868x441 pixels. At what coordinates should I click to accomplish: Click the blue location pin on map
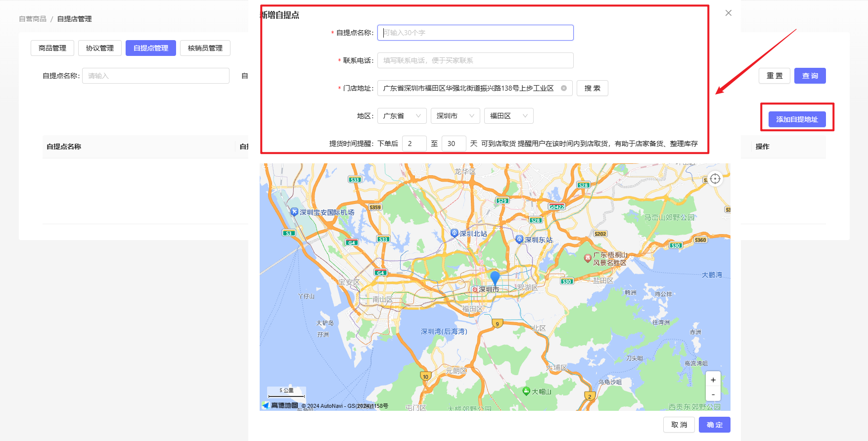495,278
